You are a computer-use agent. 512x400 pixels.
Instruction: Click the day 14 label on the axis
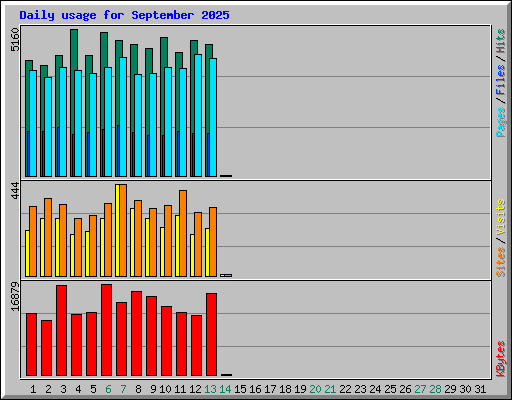point(225,389)
